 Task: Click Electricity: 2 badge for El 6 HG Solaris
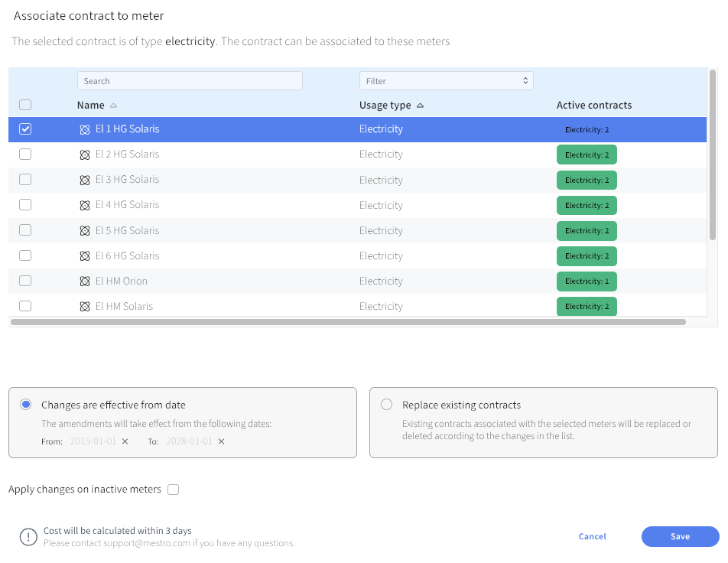(x=587, y=256)
